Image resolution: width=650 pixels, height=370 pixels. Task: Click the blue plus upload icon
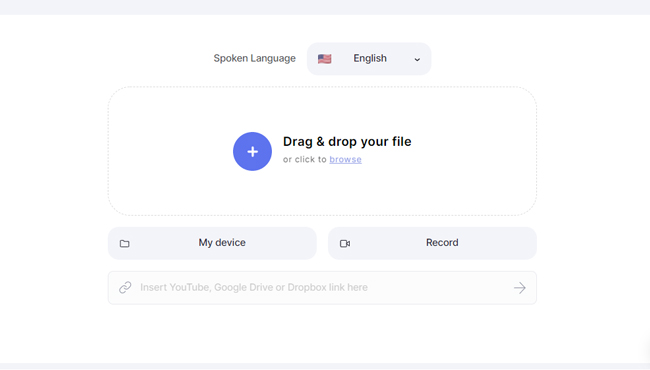tap(252, 151)
